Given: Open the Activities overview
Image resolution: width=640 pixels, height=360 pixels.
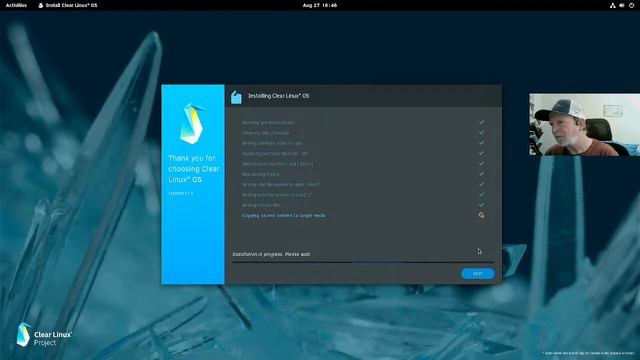Looking at the screenshot, I should tap(16, 5).
